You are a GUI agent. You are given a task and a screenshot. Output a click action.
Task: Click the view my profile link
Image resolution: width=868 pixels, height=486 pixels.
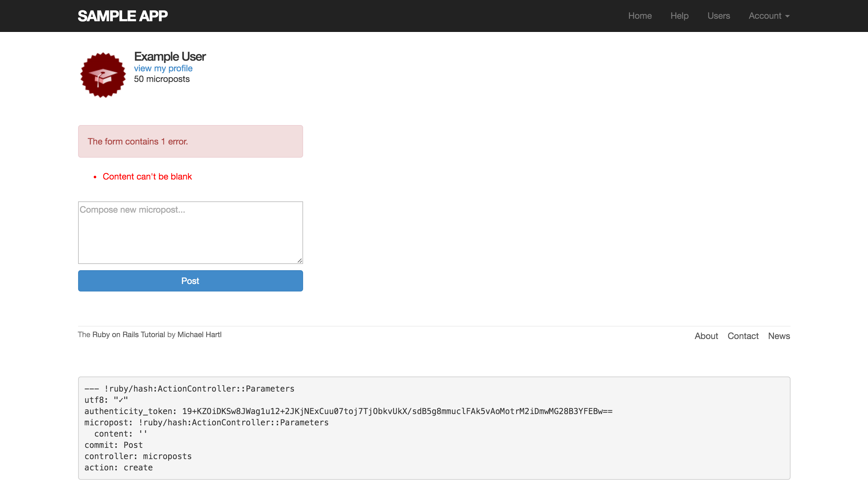[x=163, y=68]
